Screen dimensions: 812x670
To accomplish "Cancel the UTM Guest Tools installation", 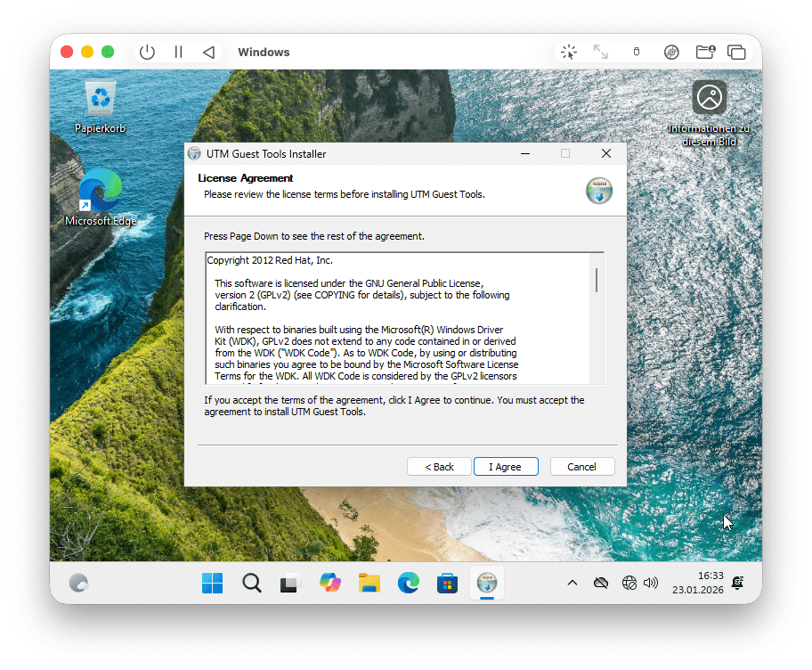I will (581, 467).
